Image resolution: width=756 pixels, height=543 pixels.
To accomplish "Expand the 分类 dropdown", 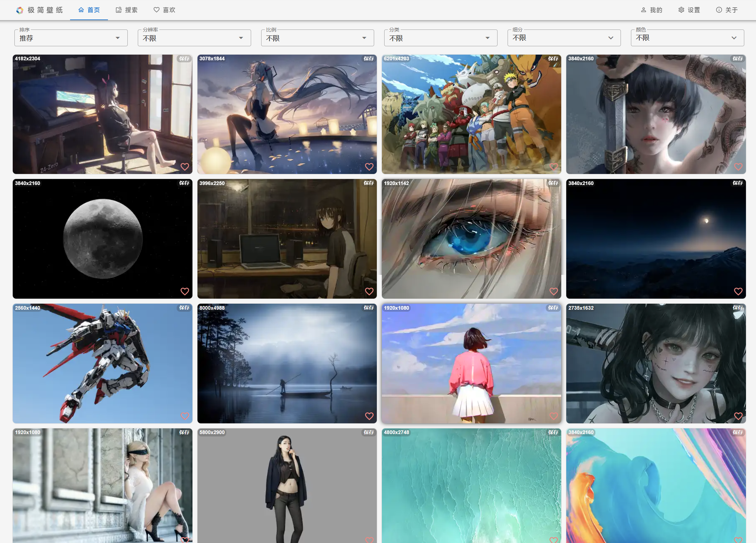I will [x=441, y=38].
